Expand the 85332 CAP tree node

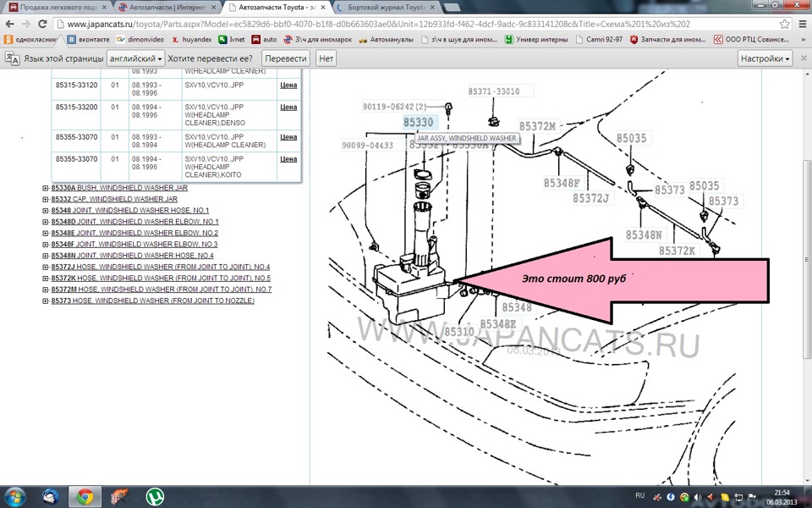point(46,200)
